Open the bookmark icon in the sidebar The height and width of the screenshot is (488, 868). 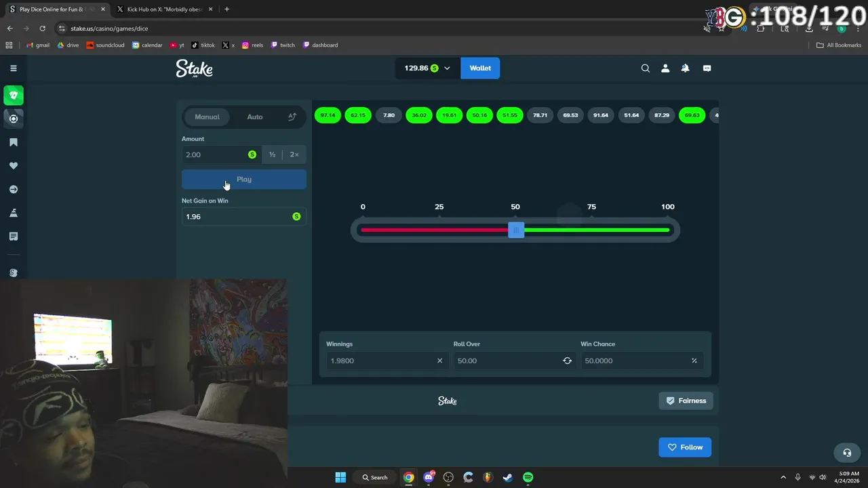(14, 142)
